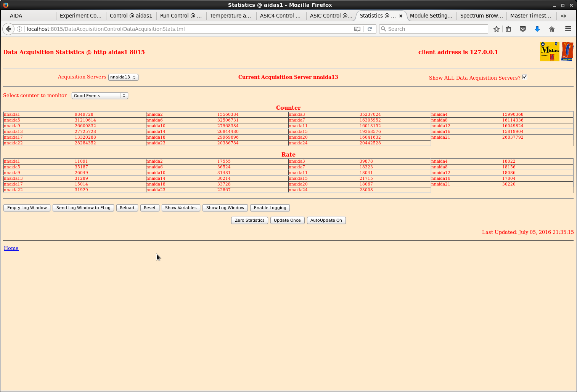Screen dimensions: 577x392
Task: Open the Firefox hamburger menu
Action: tap(568, 29)
